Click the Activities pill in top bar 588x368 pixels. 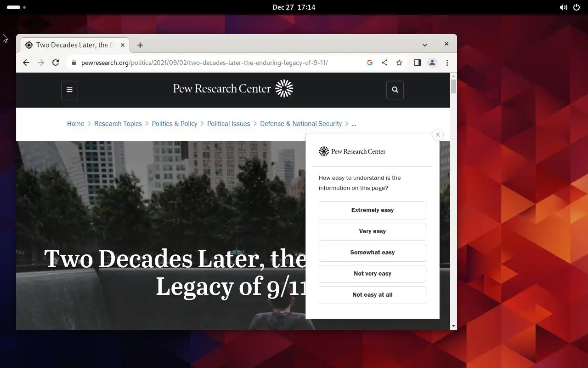16,7
